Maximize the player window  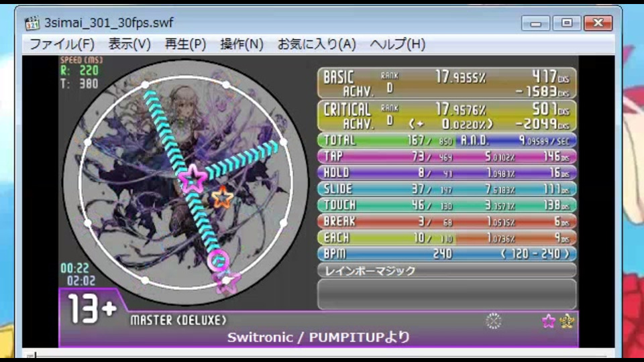coord(566,23)
